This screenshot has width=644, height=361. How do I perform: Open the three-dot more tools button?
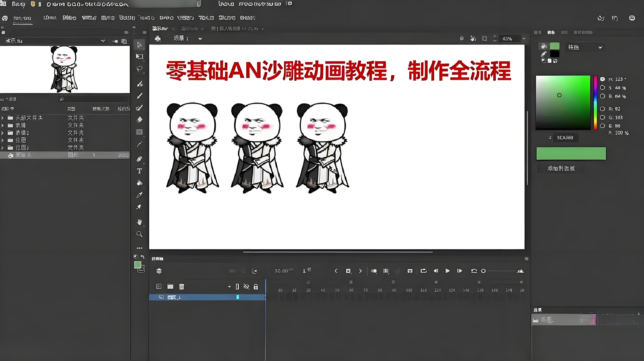140,248
